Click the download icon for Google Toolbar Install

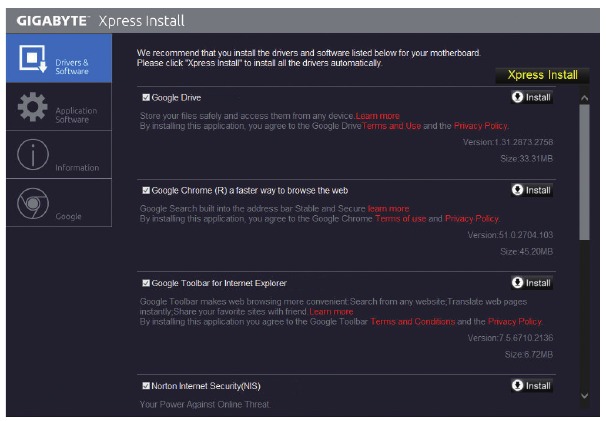coord(517,283)
